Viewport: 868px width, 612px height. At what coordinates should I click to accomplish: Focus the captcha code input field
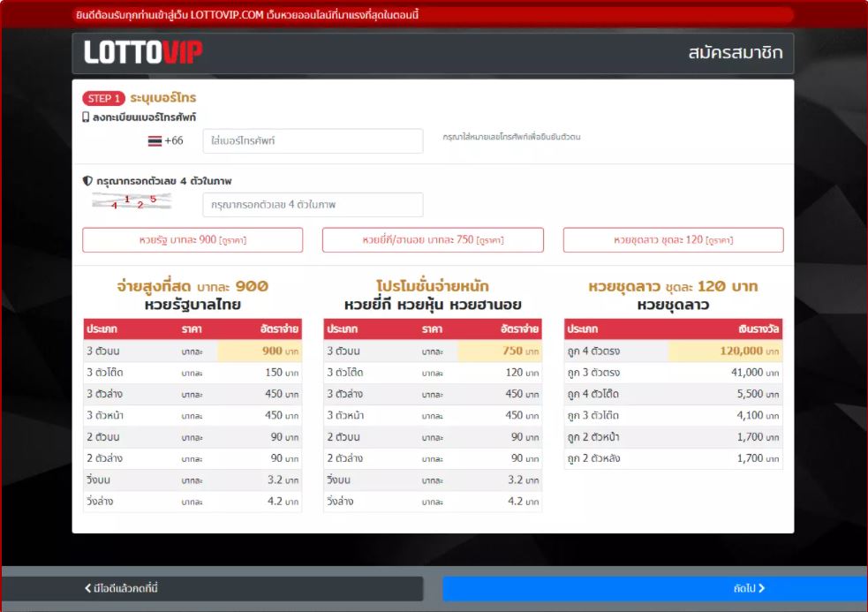[x=313, y=204]
